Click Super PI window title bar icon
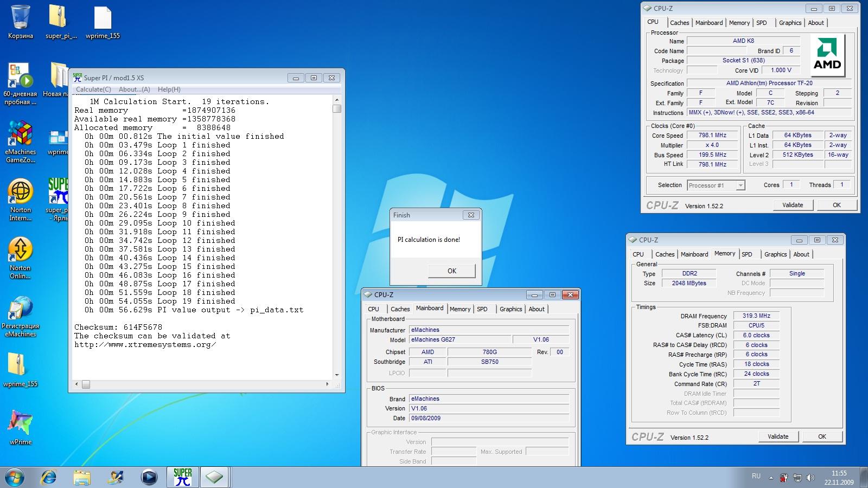The image size is (868, 488). tap(78, 77)
